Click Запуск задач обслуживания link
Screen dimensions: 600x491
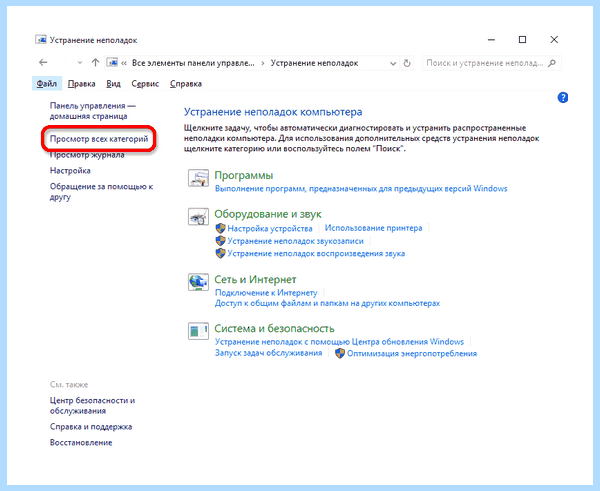pos(268,353)
